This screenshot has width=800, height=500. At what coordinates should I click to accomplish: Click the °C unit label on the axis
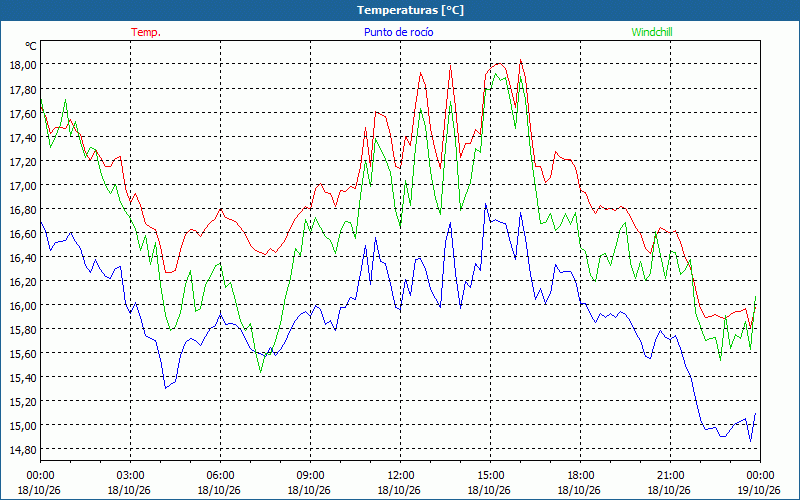pyautogui.click(x=31, y=46)
